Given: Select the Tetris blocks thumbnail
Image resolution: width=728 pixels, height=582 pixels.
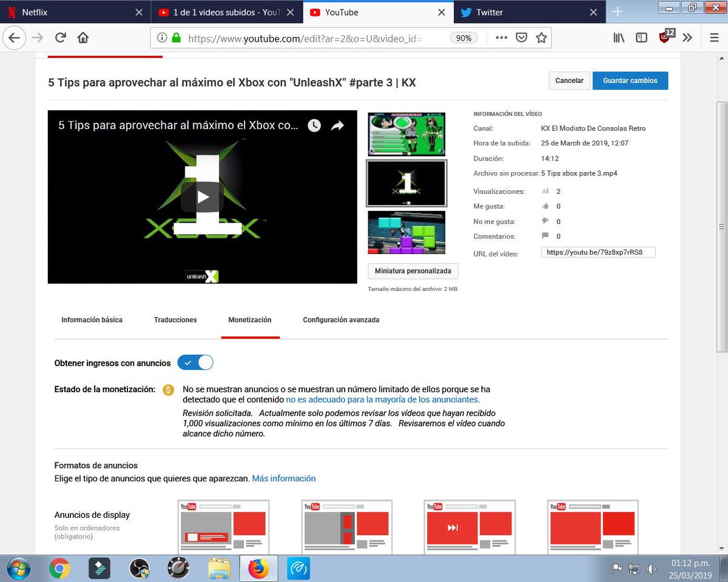Looking at the screenshot, I should (x=406, y=232).
